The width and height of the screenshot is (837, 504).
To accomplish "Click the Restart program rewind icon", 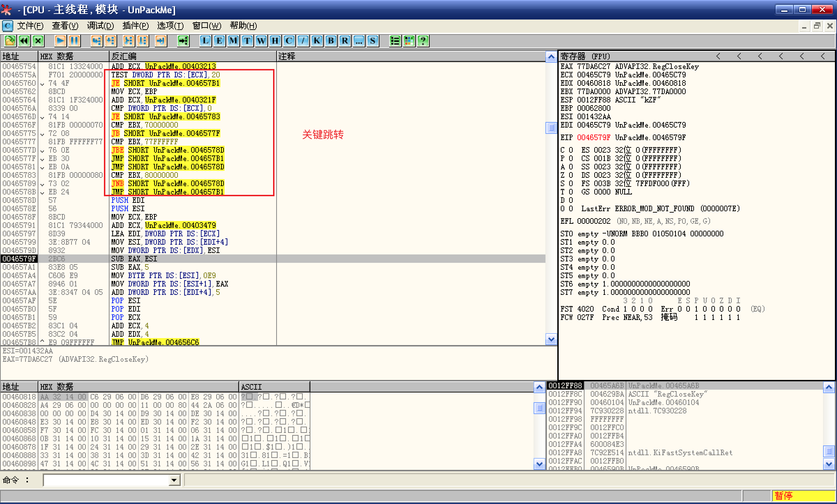I will (x=24, y=41).
